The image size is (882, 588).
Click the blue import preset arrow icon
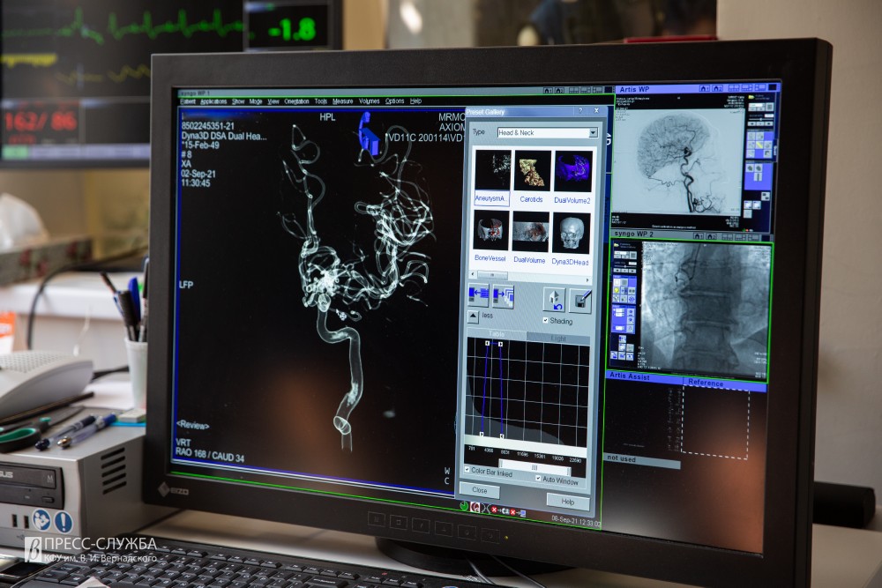[x=478, y=296]
